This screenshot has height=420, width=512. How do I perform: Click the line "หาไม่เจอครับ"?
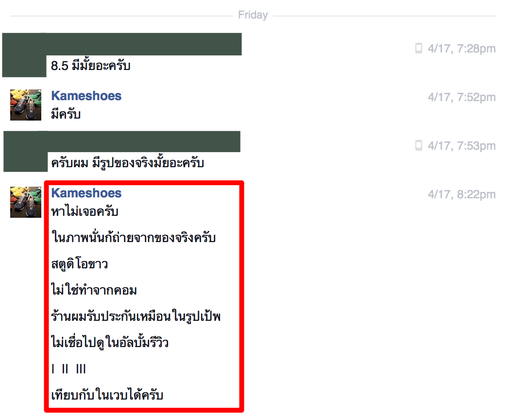(85, 211)
